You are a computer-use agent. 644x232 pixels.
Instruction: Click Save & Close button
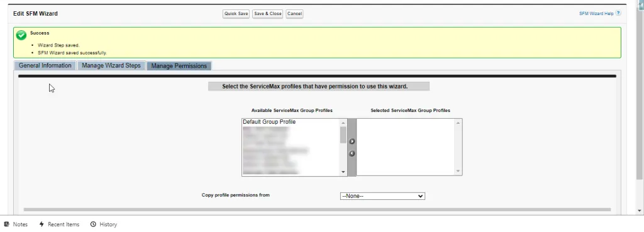tap(268, 14)
